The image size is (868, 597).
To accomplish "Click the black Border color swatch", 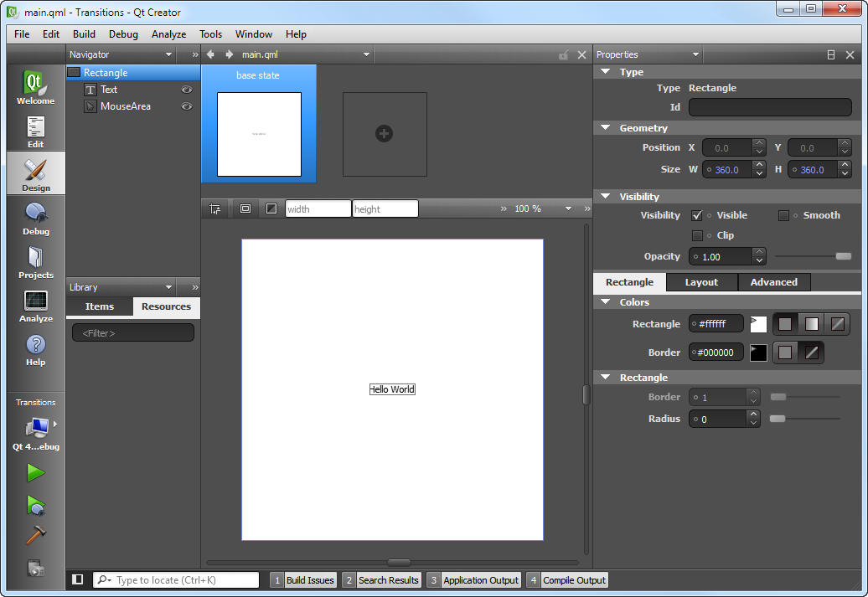I will coord(758,353).
